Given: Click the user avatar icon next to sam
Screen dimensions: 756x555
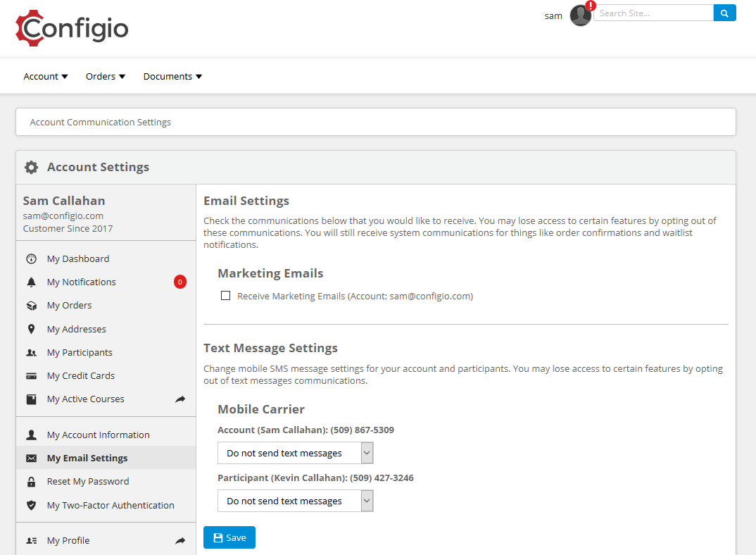Looking at the screenshot, I should click(580, 15).
